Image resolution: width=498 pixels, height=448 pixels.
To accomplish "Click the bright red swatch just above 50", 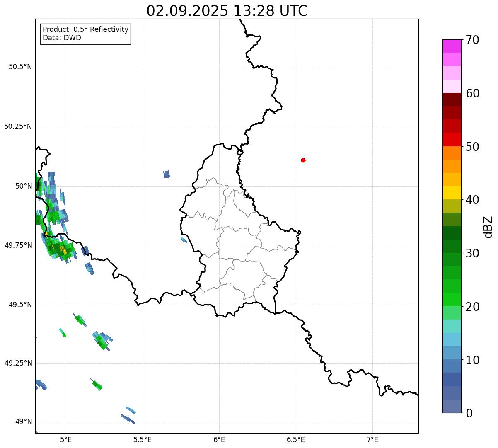I will click(452, 140).
